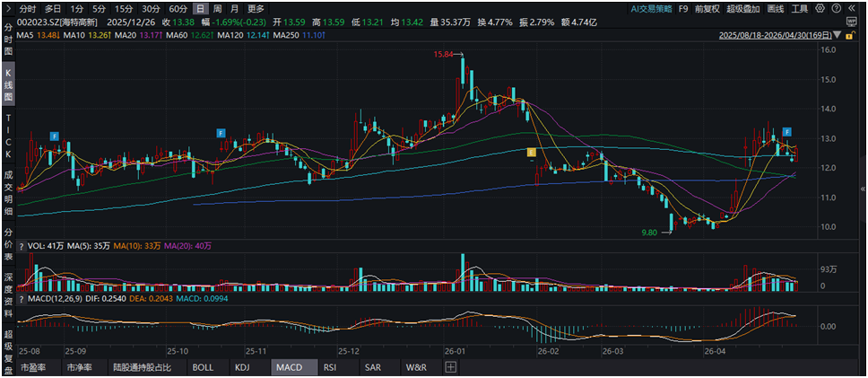This screenshot has width=868, height=378.
Task: Click the WP monitor icon
Action: pyautogui.click(x=851, y=22)
